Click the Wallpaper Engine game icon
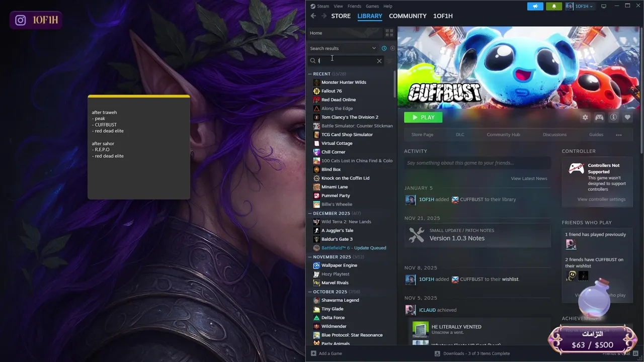This screenshot has width=644, height=362. (x=316, y=265)
